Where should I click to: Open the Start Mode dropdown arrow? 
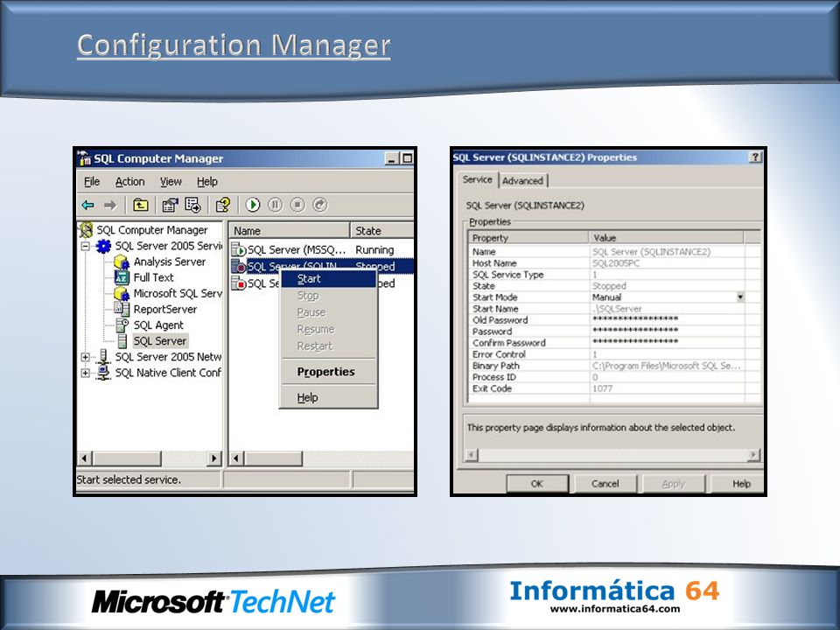tap(740, 297)
